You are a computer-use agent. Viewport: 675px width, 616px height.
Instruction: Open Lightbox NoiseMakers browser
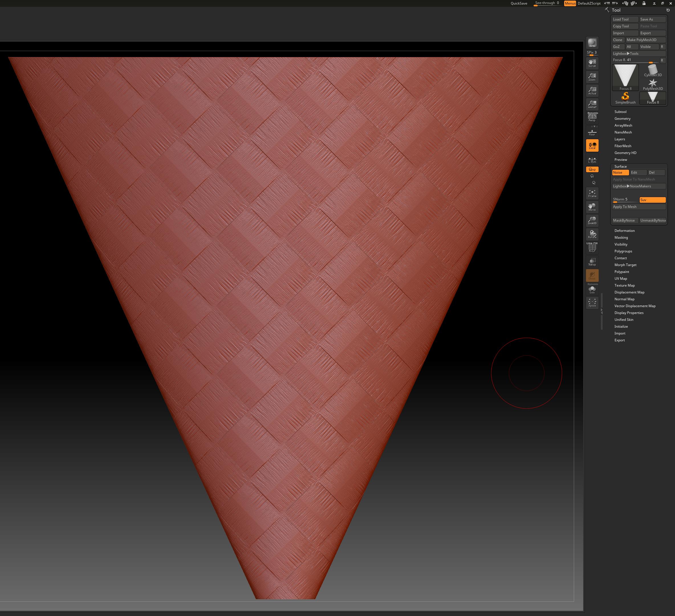click(639, 186)
